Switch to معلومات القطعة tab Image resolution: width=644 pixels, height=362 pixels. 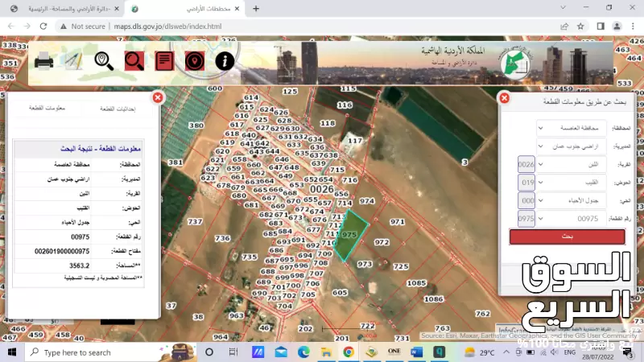coord(47,108)
